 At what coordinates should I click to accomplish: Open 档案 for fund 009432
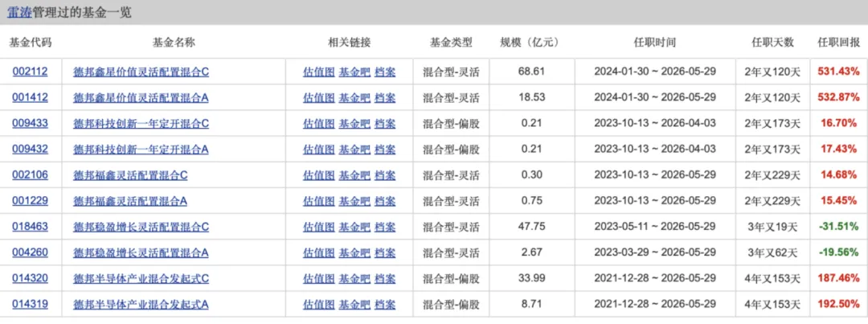click(385, 149)
